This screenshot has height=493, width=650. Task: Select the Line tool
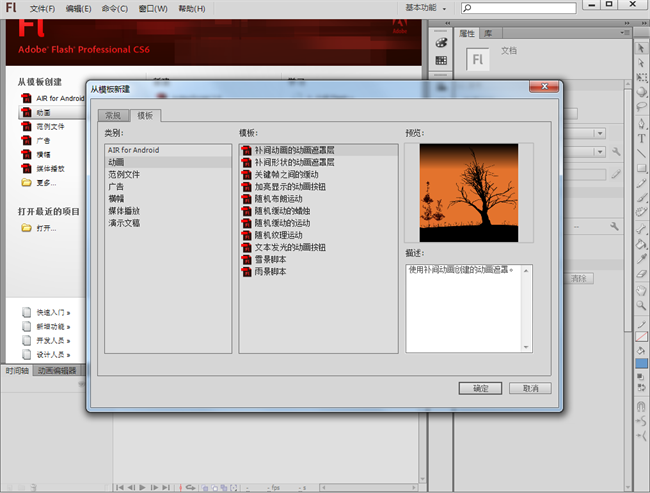[x=641, y=153]
